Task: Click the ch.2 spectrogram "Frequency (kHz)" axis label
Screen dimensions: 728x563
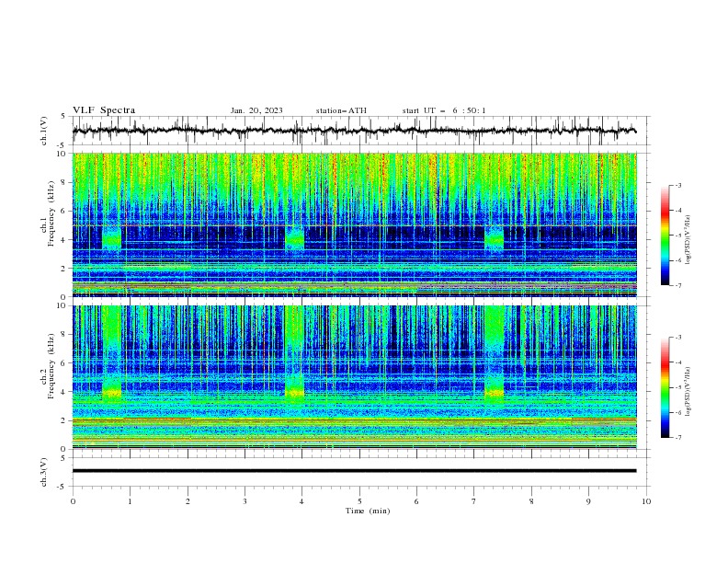Action: tap(51, 365)
